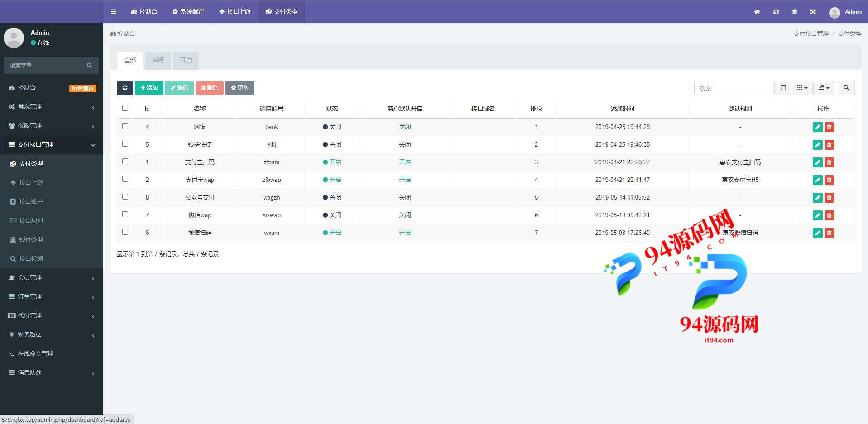
Task: Check the 公众号支付 row checkbox
Action: pos(125,197)
